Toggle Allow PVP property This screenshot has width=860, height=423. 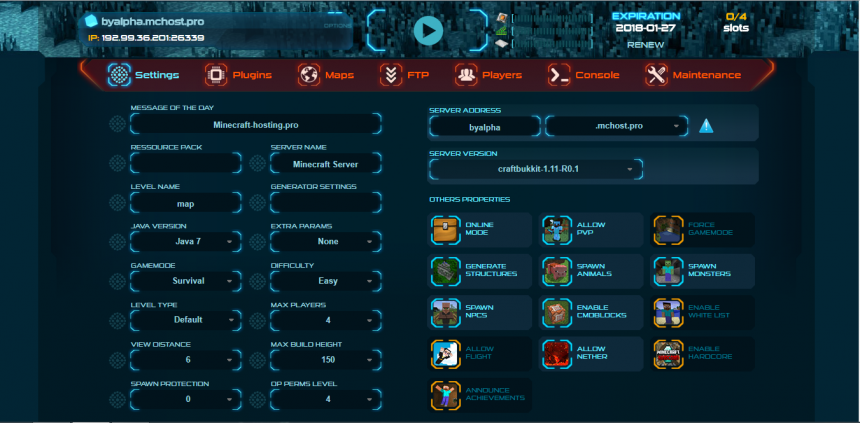point(591,230)
